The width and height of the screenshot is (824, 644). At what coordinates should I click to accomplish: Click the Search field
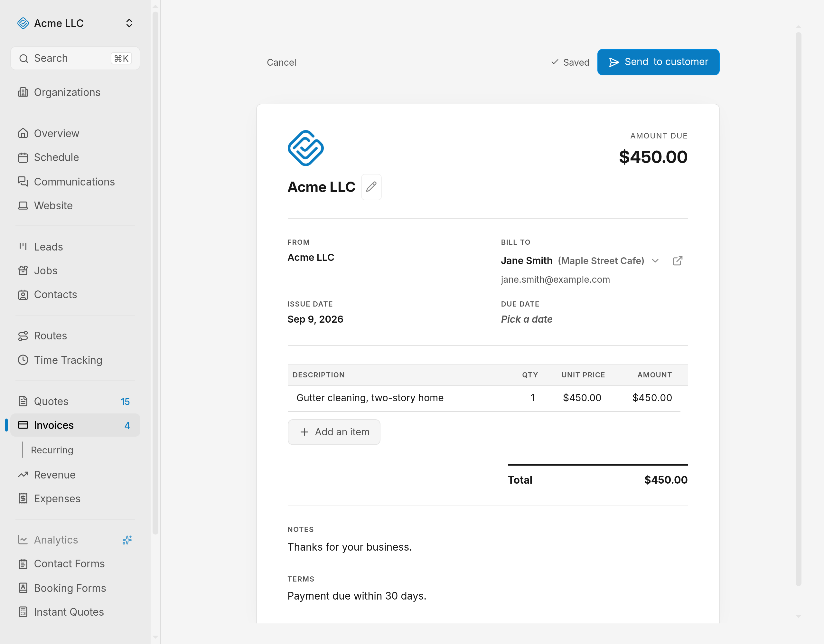click(75, 59)
